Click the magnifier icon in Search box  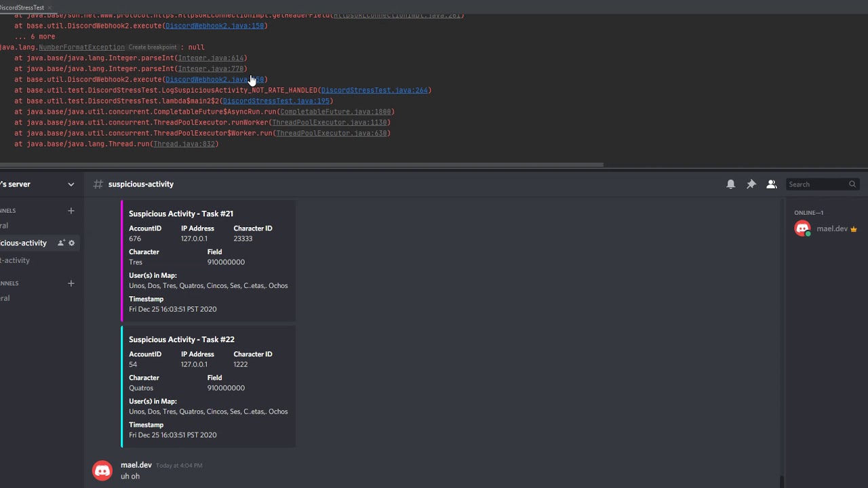[852, 184]
